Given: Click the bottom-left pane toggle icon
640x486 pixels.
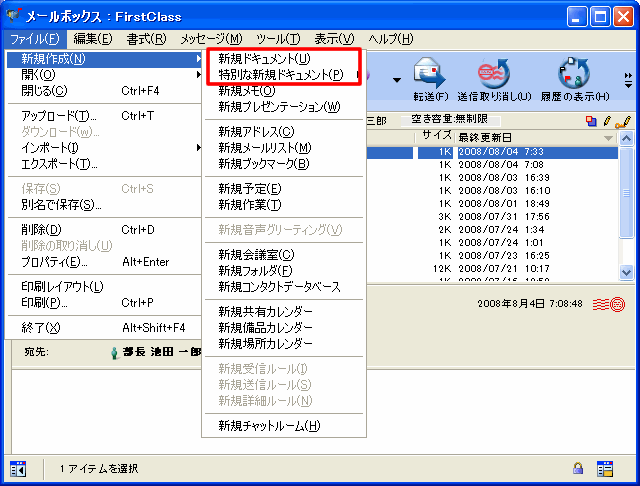Looking at the screenshot, I should 18,468.
